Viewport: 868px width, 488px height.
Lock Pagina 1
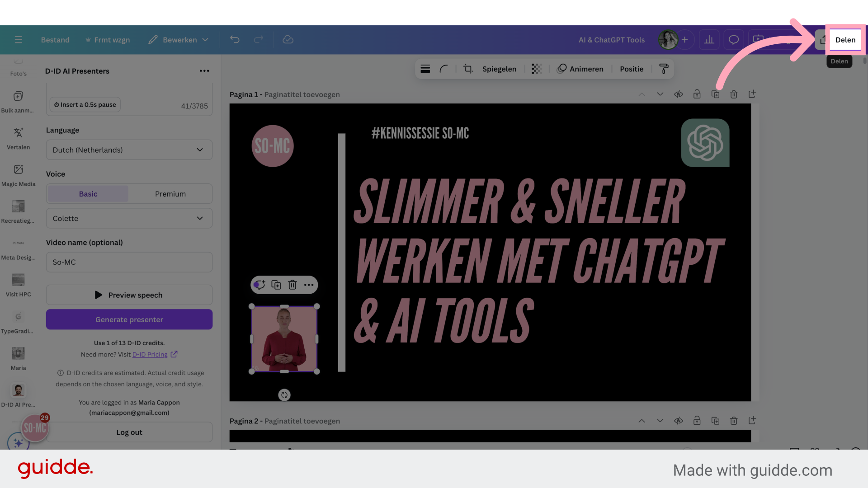coord(697,94)
